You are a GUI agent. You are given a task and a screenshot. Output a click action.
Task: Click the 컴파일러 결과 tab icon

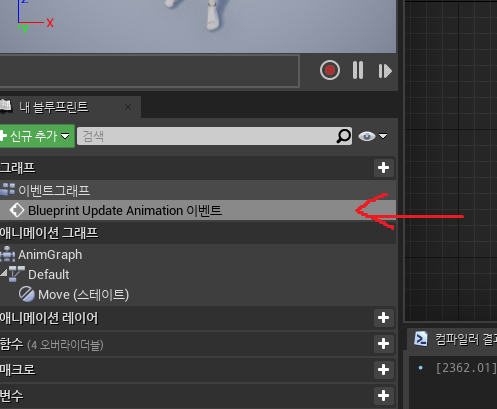pos(421,339)
